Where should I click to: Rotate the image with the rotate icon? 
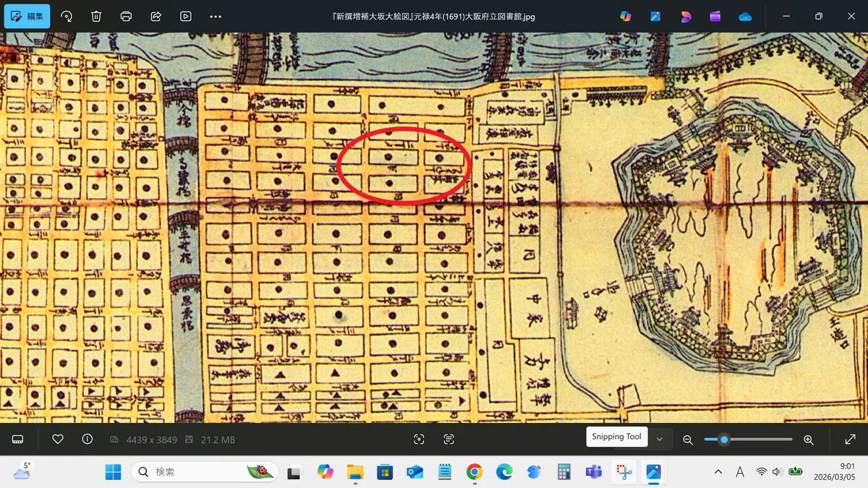[x=67, y=16]
